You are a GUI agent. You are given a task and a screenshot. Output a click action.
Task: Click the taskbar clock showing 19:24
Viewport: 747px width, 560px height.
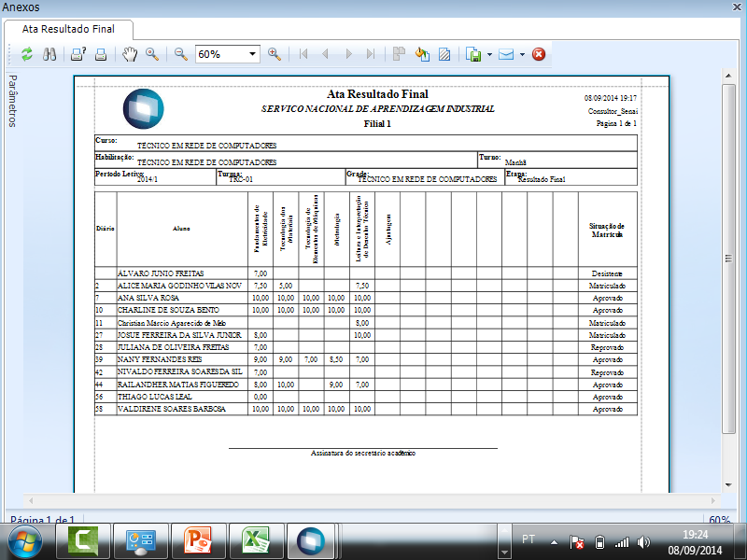point(695,542)
